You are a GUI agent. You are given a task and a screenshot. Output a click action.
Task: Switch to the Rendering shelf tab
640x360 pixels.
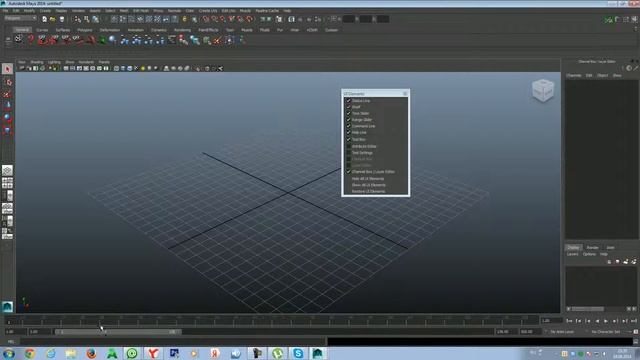182,30
